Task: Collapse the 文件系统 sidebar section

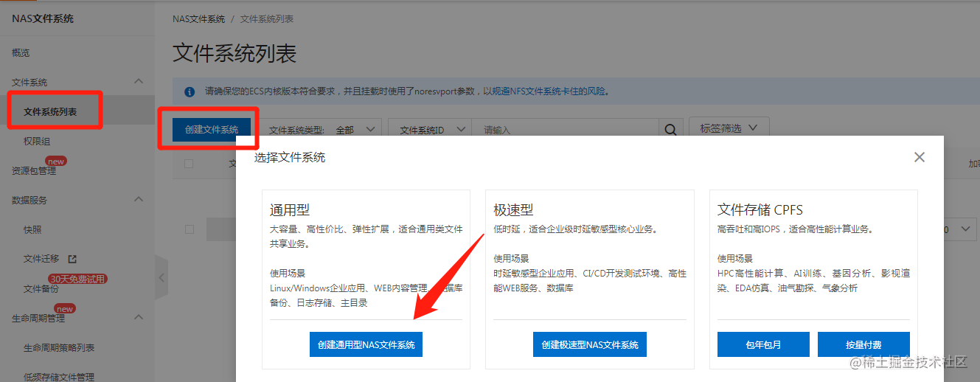Action: click(138, 82)
